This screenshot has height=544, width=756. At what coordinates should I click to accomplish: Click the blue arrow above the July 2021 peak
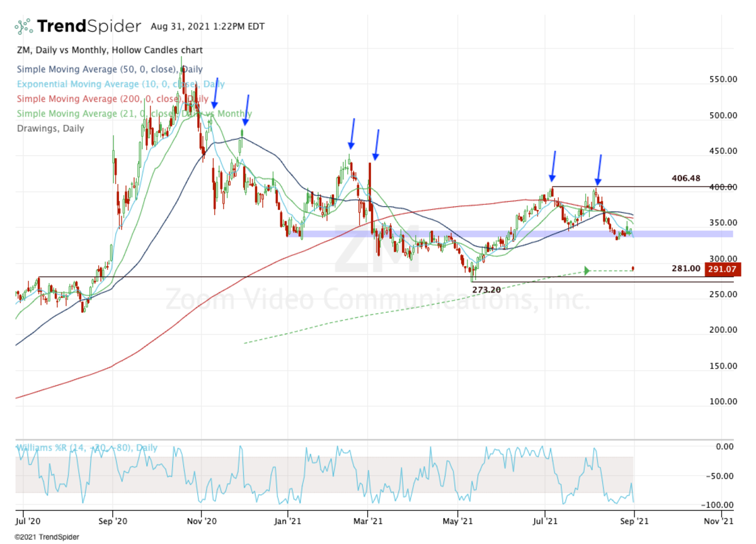[x=553, y=166]
